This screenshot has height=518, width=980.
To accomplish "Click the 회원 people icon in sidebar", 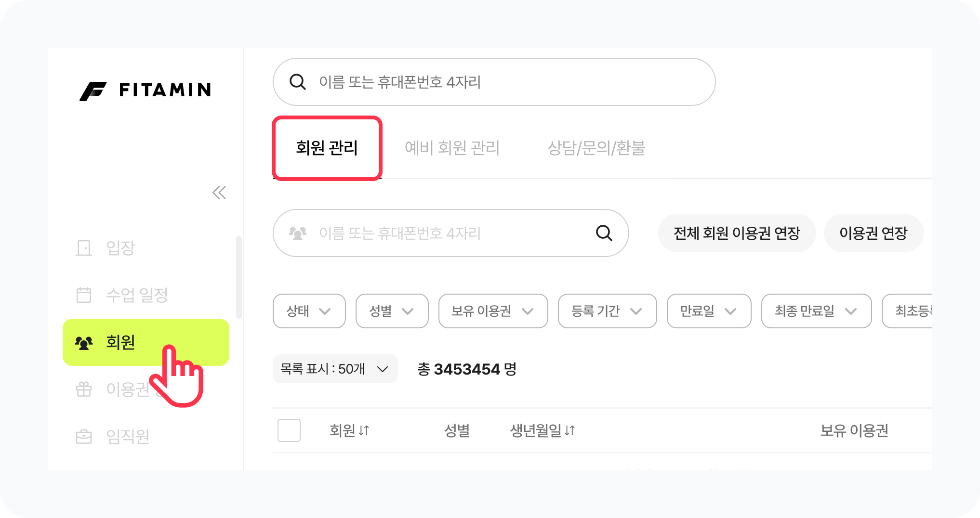I will [84, 343].
